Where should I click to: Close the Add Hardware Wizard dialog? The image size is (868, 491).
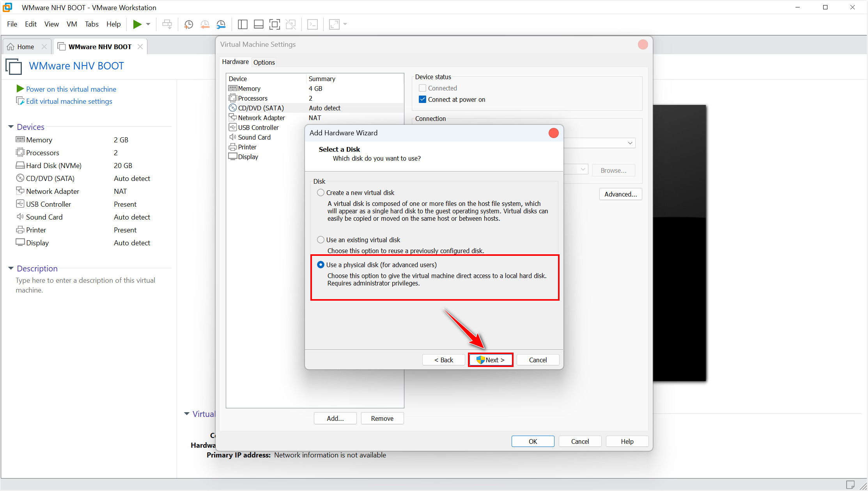[x=553, y=133]
